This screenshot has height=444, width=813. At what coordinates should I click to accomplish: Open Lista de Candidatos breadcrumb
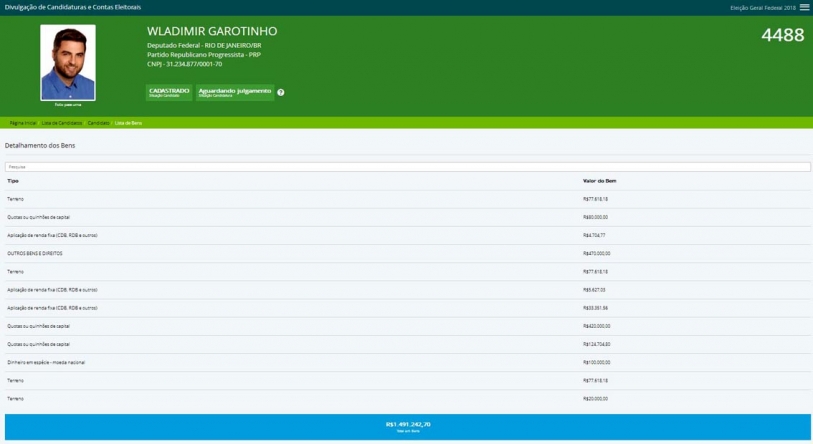tap(62, 122)
